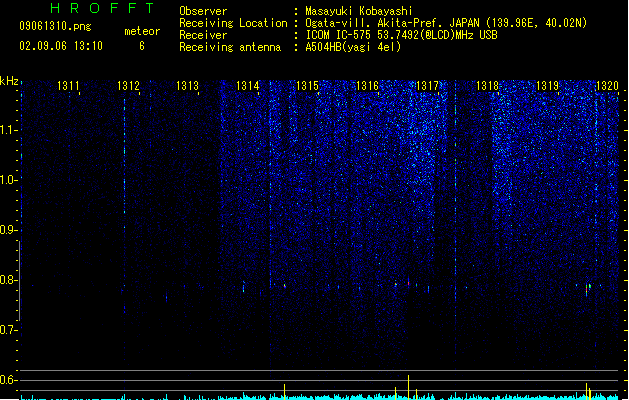Click the meteor count value 6
This screenshot has height=400, width=629.
point(142,46)
